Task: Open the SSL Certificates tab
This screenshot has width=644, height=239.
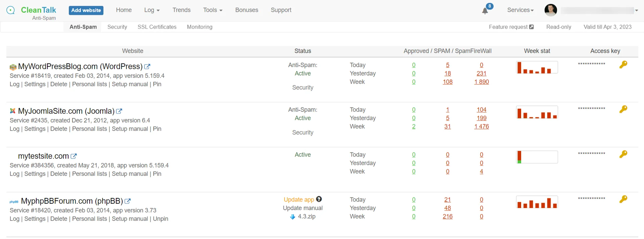Action: coord(157,27)
